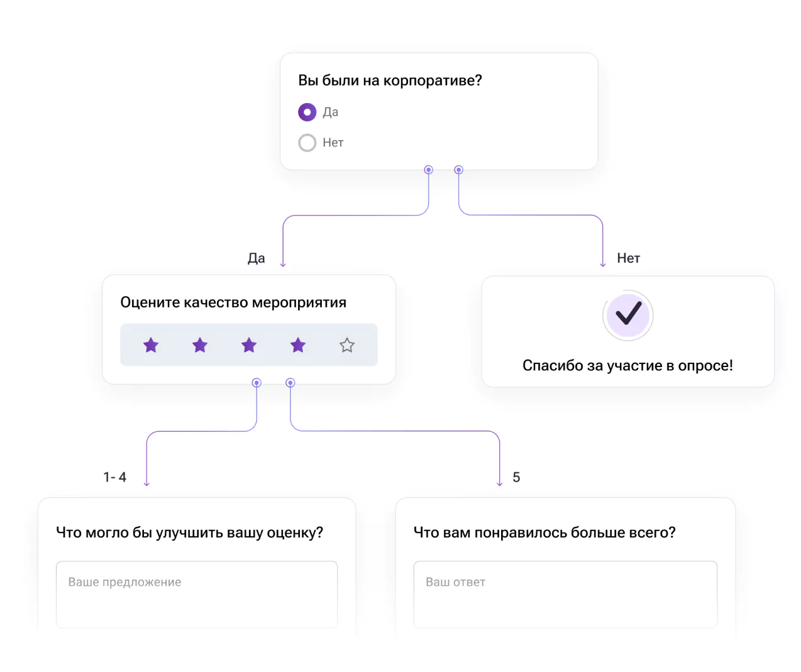Click the 'Вы были на корпоративе?' question title
Screen dimensions: 801x672
coord(390,80)
